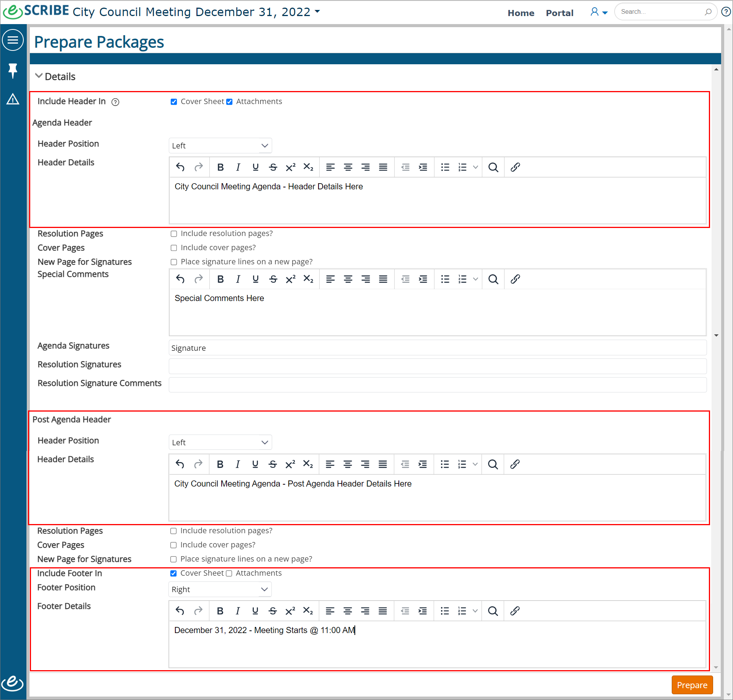
Task: Click the 'City Council Meeting December 31, 2022' title
Action: coord(191,12)
